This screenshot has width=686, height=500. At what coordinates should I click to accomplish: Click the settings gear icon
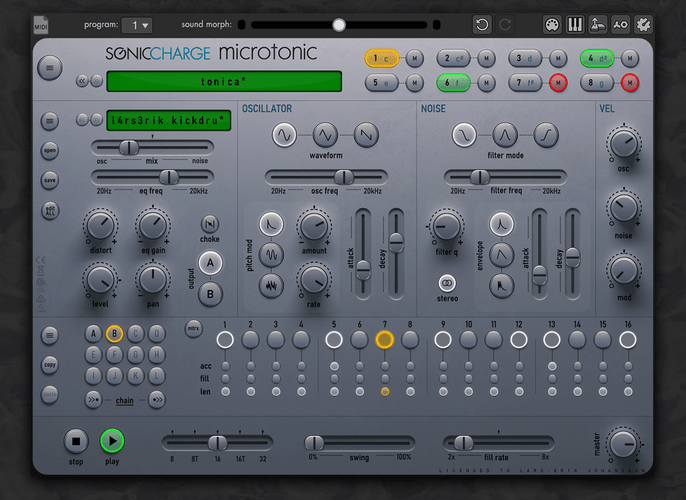coord(643,24)
